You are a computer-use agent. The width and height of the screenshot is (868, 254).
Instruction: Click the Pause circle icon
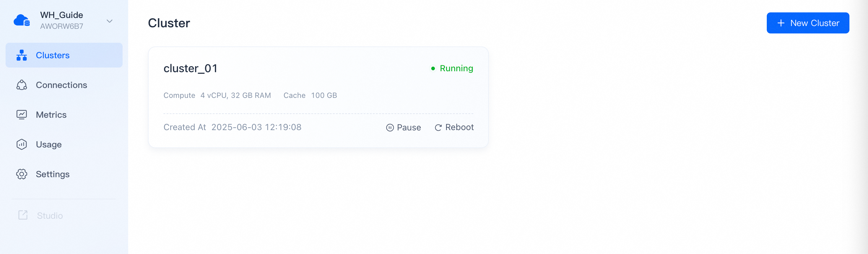coord(389,128)
